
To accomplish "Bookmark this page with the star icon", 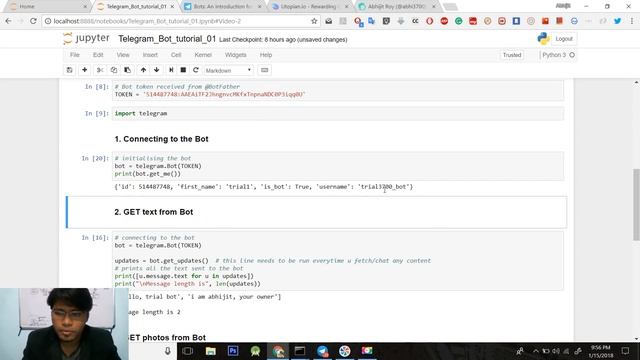I will [x=314, y=21].
